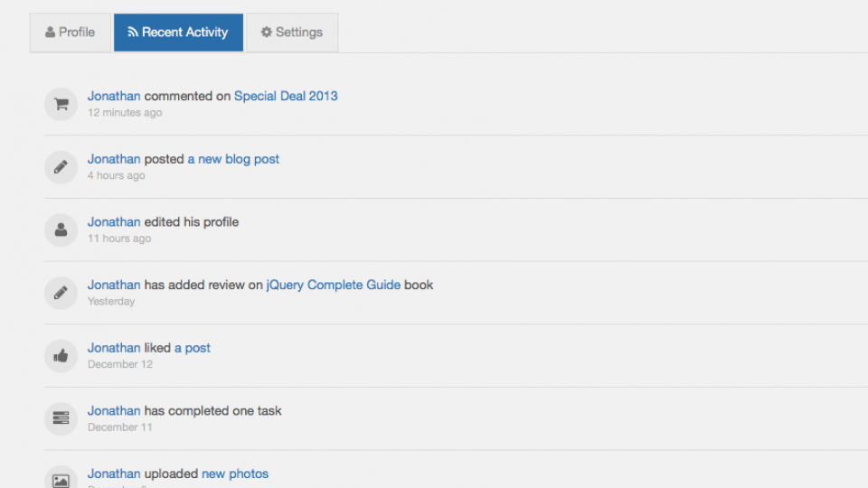Click the tasks icon beside completed one task

click(x=61, y=418)
